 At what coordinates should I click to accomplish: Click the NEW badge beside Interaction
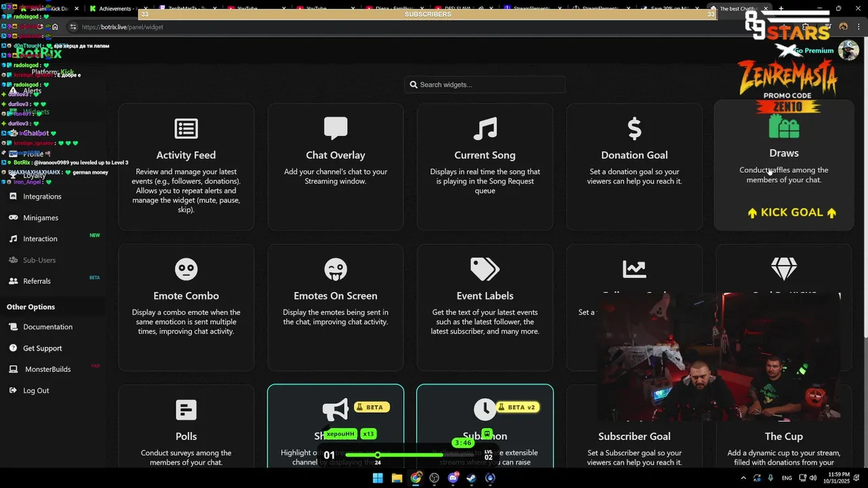pos(95,235)
